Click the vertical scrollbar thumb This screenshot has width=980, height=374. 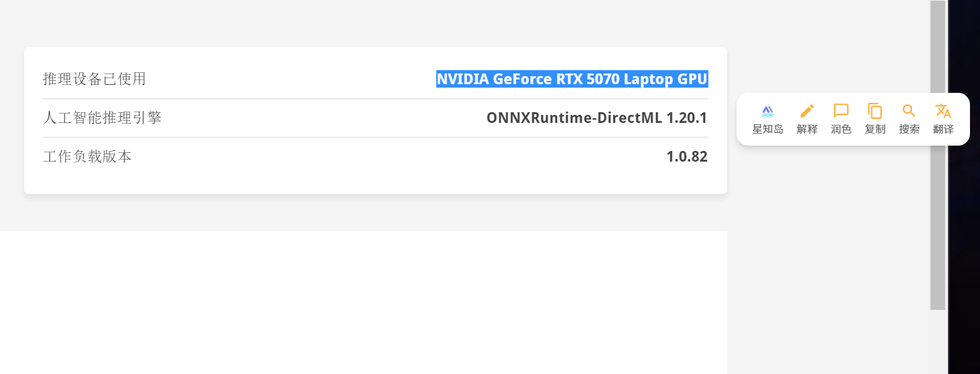click(938, 154)
